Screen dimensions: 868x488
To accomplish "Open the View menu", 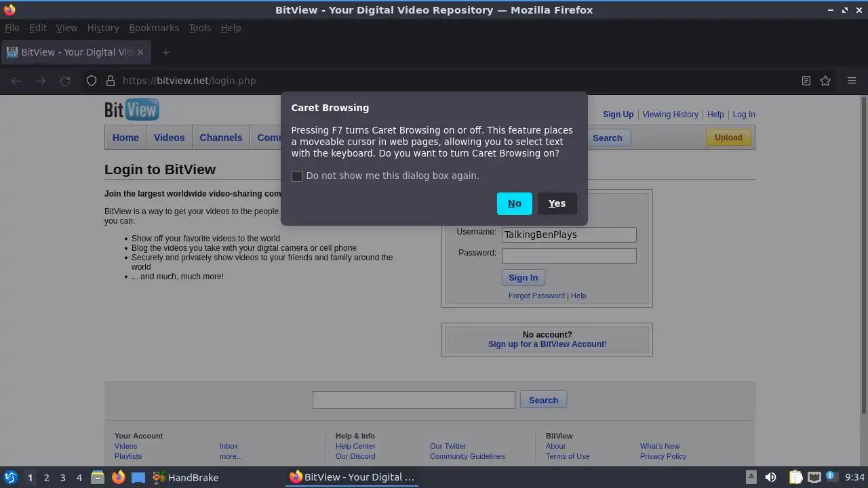I will 66,28.
